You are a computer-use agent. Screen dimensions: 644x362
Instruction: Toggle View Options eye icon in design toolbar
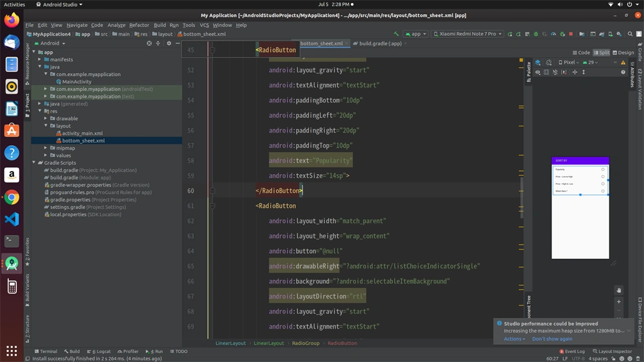click(x=538, y=72)
